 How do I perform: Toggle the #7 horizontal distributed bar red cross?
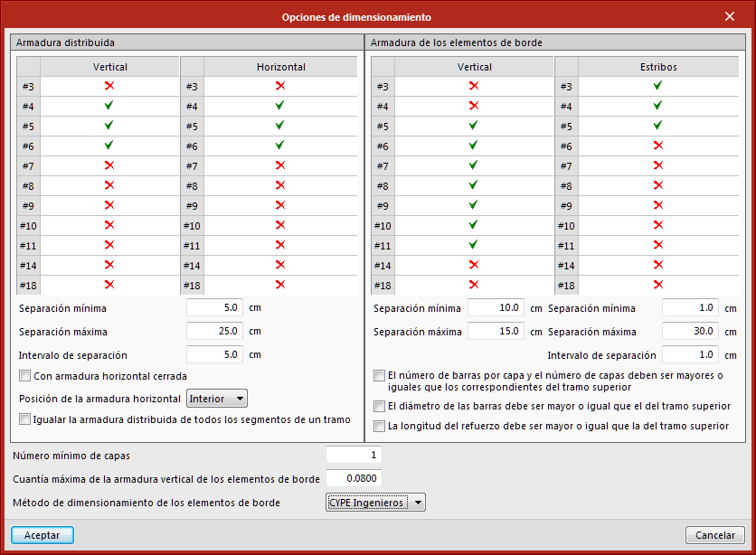pyautogui.click(x=279, y=165)
